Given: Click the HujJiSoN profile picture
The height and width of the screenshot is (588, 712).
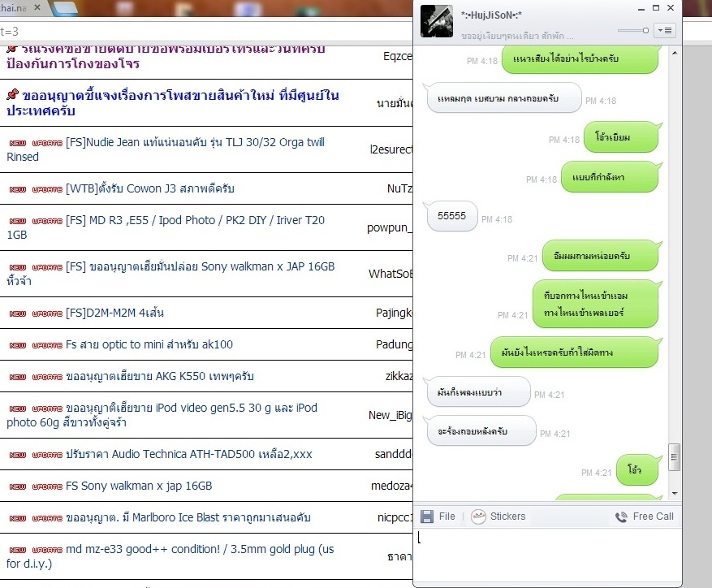Looking at the screenshot, I should click(436, 21).
